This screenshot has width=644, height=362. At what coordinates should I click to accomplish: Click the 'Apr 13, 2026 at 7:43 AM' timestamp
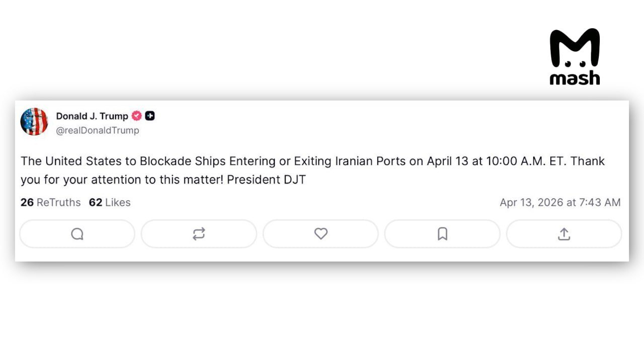(560, 203)
